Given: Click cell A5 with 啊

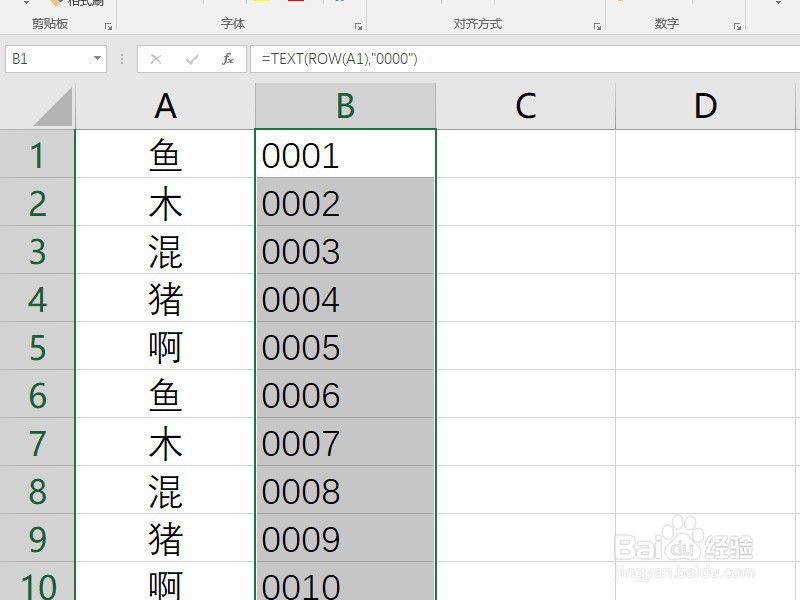Looking at the screenshot, I should coord(165,346).
